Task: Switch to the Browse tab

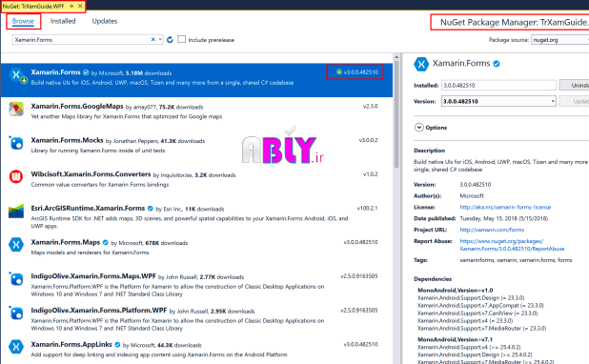Action: 23,21
